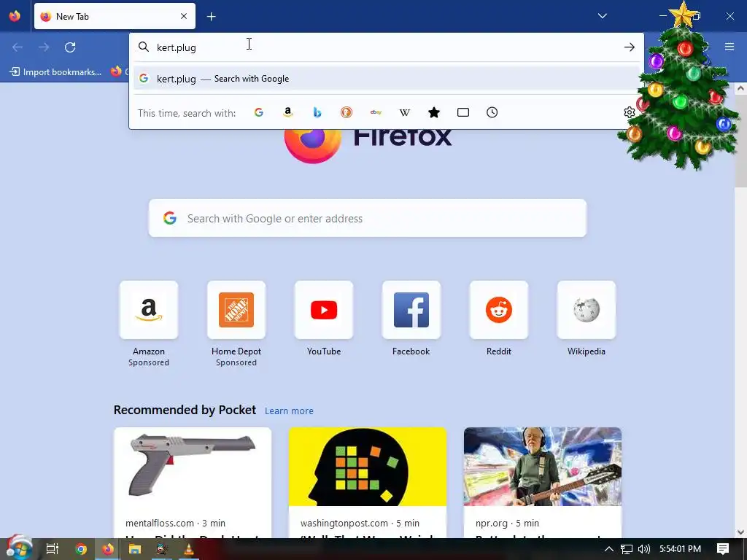Open Task View on the taskbar

point(52,549)
